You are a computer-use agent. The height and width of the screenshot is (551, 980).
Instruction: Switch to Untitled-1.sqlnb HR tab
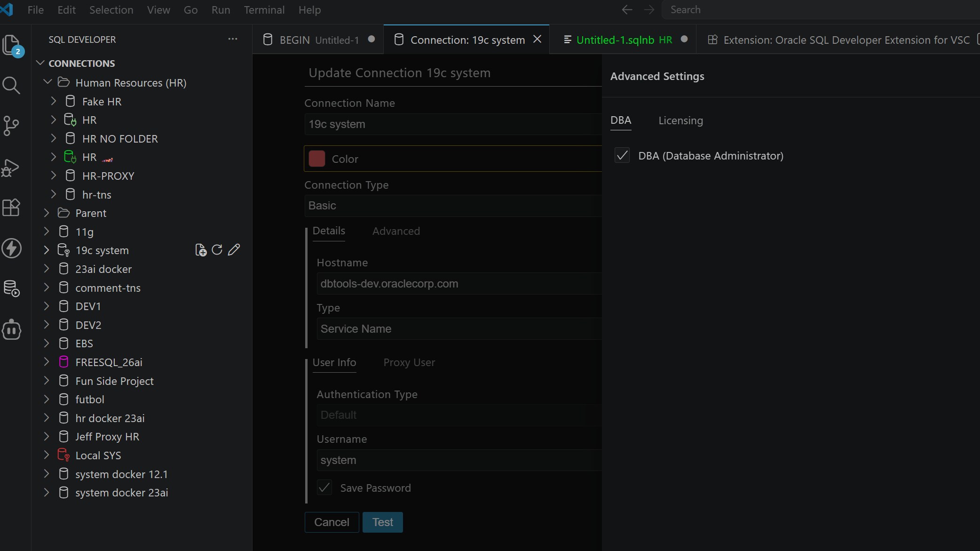point(622,40)
